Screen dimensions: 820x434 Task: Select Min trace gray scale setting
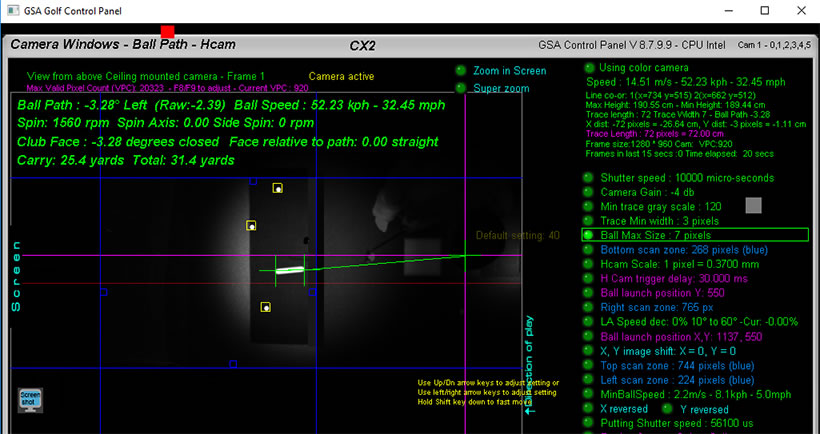(589, 207)
